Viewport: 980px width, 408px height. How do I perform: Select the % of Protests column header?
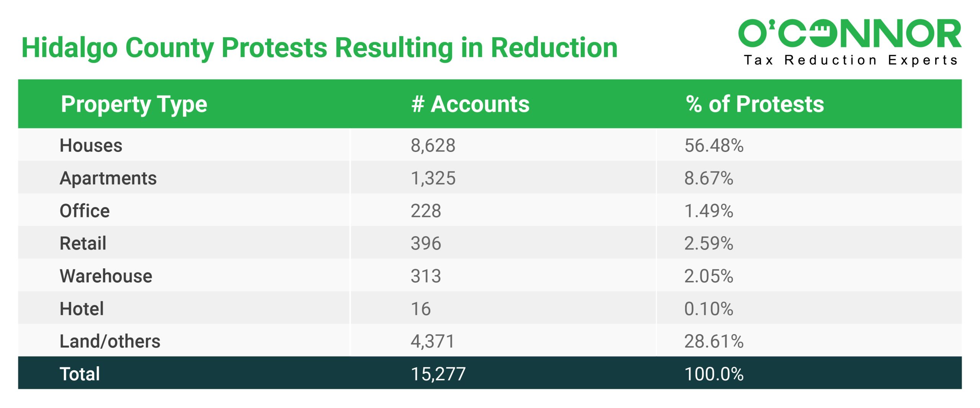[755, 104]
